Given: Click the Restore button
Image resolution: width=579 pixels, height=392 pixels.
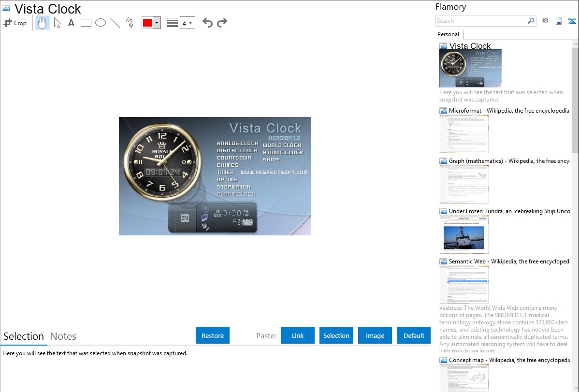Looking at the screenshot, I should [x=213, y=335].
